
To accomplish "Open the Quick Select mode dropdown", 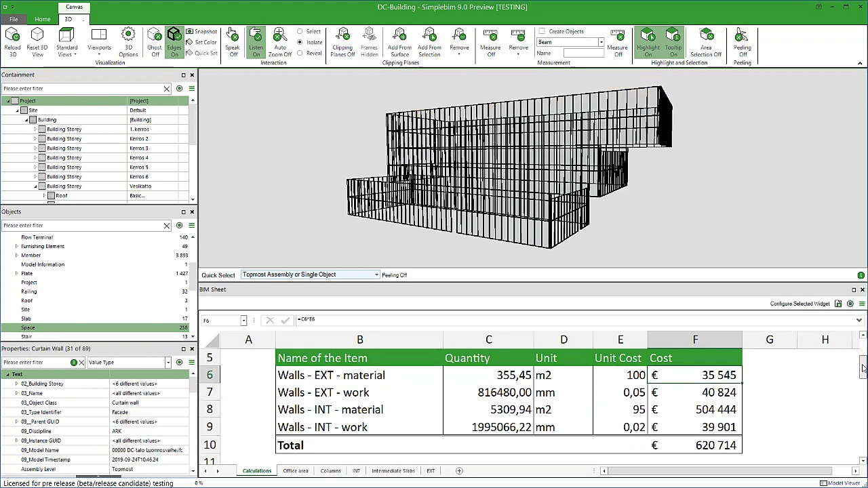I will [376, 274].
